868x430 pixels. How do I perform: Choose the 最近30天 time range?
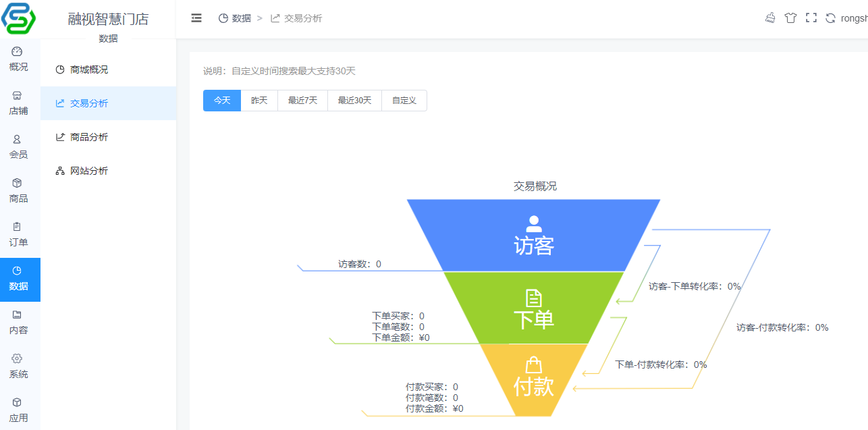click(x=355, y=101)
